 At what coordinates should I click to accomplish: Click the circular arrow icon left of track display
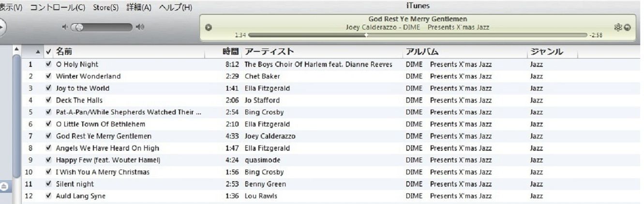pos(209,28)
